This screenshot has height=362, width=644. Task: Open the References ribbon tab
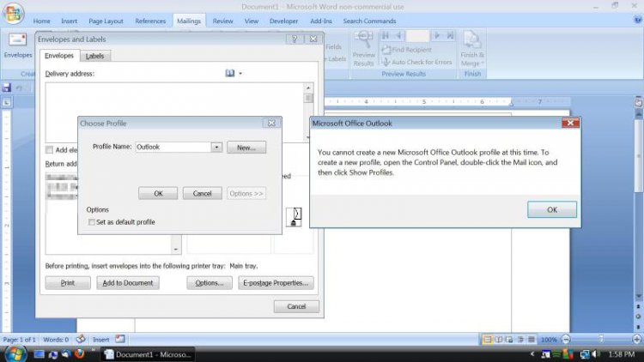click(150, 21)
